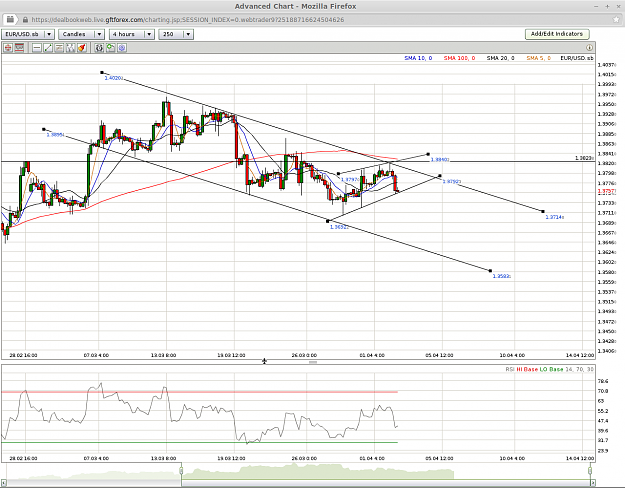The width and height of the screenshot is (625, 488).
Task: Click the SMA 10, 0 legend label
Action: point(418,58)
